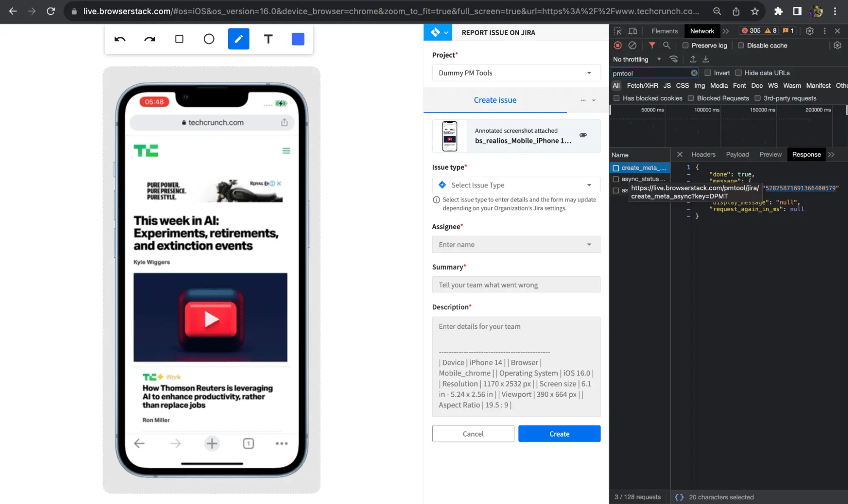Select the circle shape tool
This screenshot has height=504, width=848.
point(209,39)
